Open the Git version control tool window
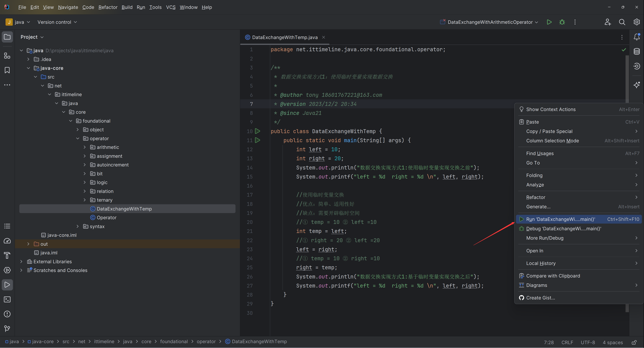This screenshot has height=348, width=644. click(7, 329)
